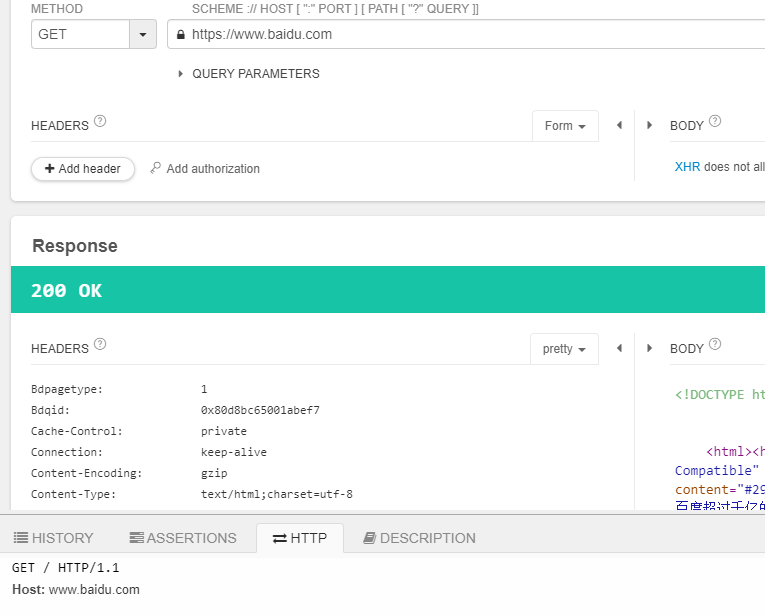Click the Add header button
The image size is (765, 616).
point(83,169)
